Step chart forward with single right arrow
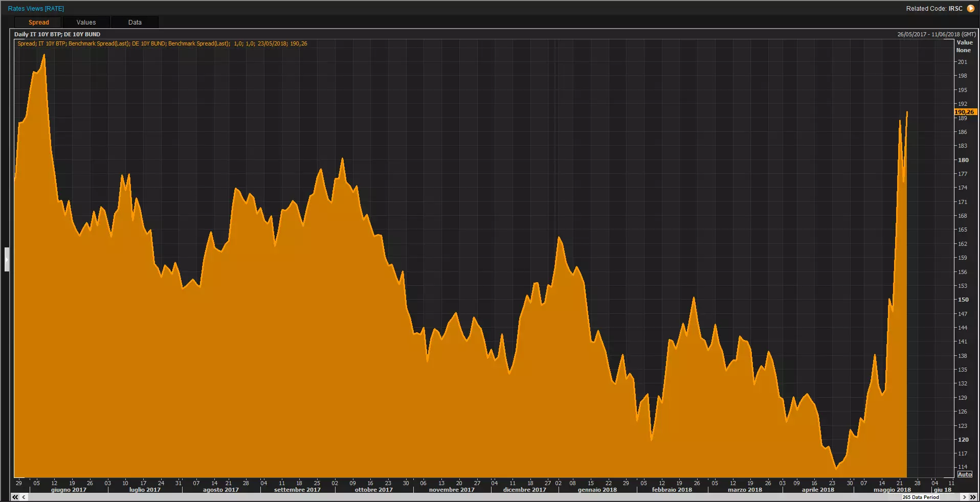Viewport: 980px width, 502px height. pyautogui.click(x=964, y=497)
